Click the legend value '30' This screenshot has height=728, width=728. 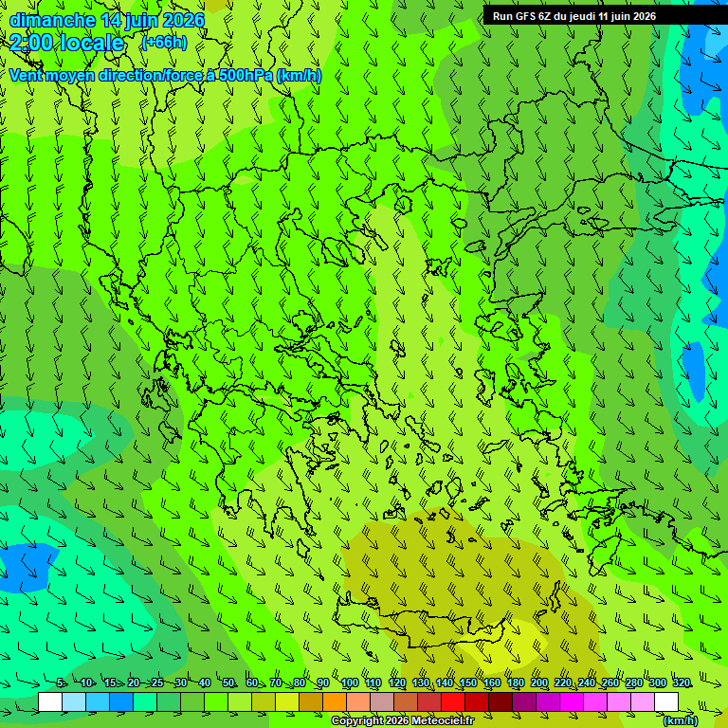[x=181, y=682]
